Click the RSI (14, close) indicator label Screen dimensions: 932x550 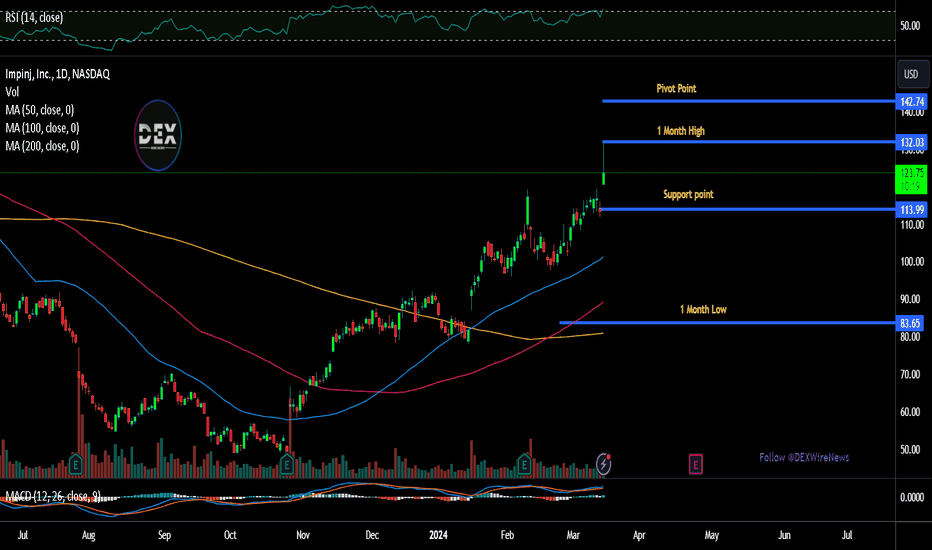coord(34,17)
